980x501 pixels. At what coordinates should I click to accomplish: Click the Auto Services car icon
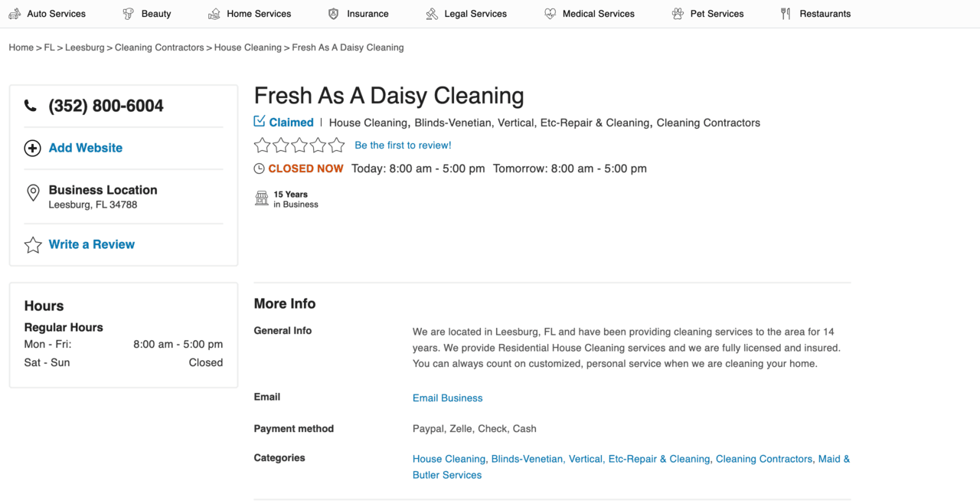[15, 14]
